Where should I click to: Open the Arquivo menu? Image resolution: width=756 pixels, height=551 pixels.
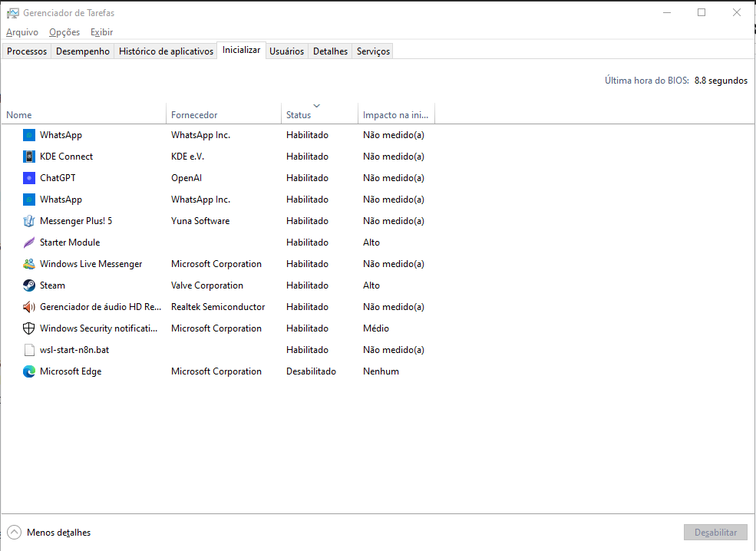pos(22,31)
